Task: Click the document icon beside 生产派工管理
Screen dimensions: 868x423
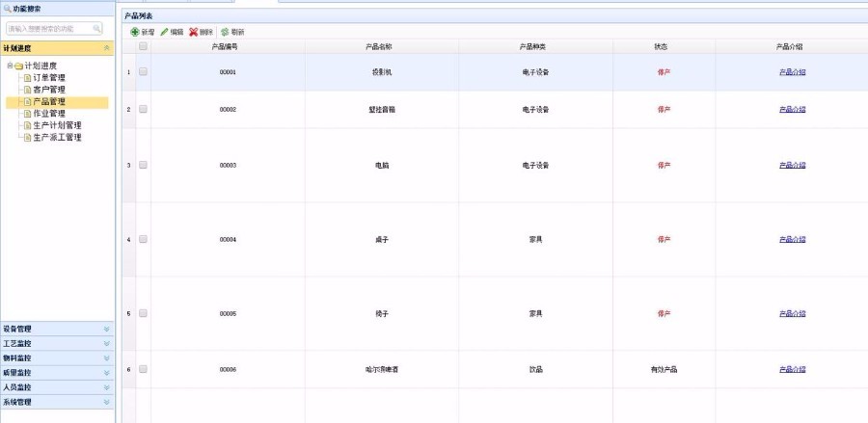Action: coord(28,137)
